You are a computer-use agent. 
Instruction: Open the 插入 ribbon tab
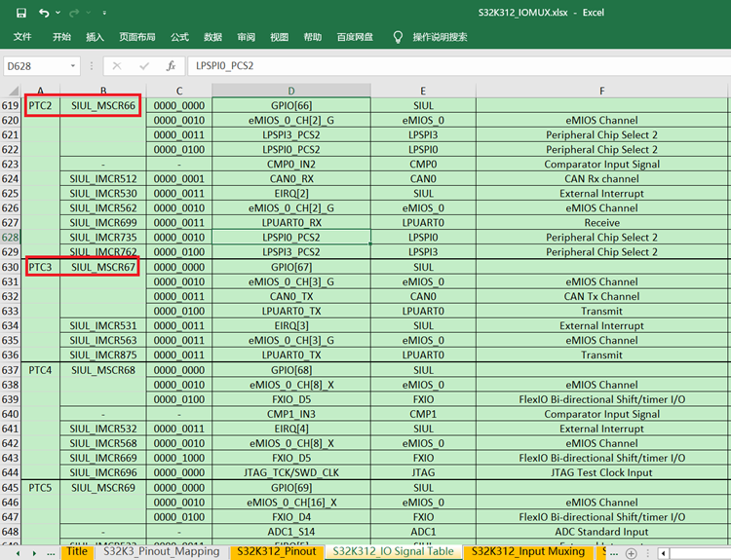[x=95, y=37]
